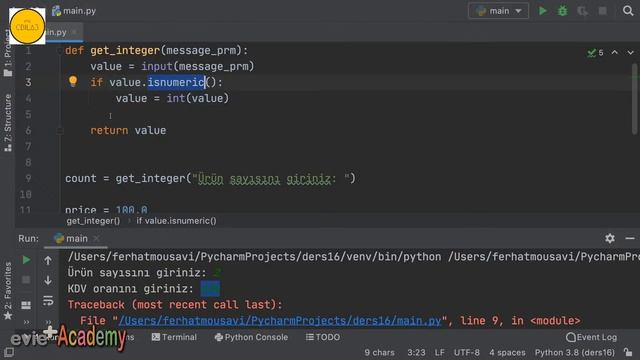Image resolution: width=640 pixels, height=360 pixels.
Task: Toggle tool window bars icon bottom-left
Action: click(x=9, y=353)
